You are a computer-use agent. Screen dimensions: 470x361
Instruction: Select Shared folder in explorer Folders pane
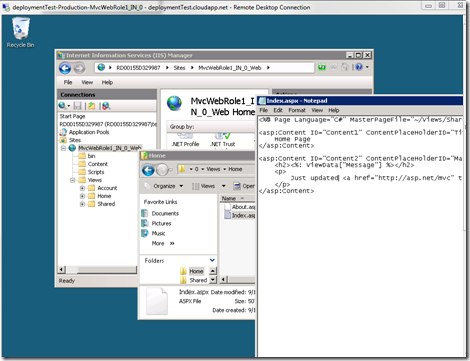pyautogui.click(x=198, y=280)
